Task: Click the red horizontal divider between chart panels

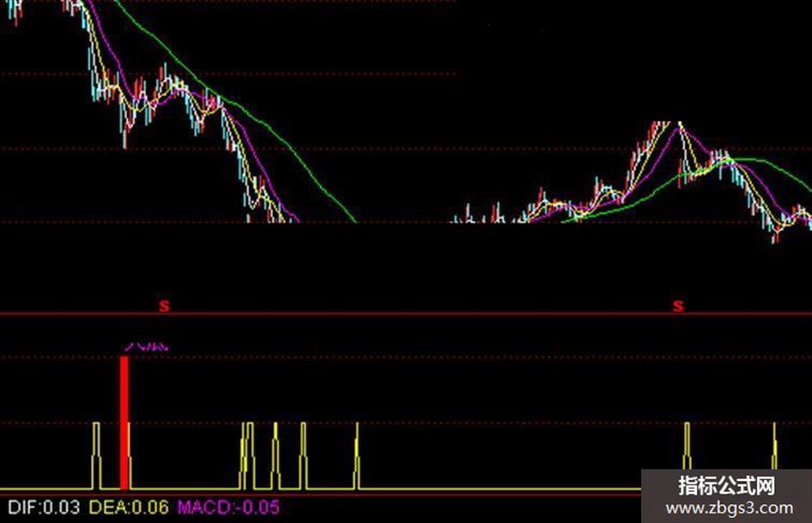Action: tap(406, 313)
